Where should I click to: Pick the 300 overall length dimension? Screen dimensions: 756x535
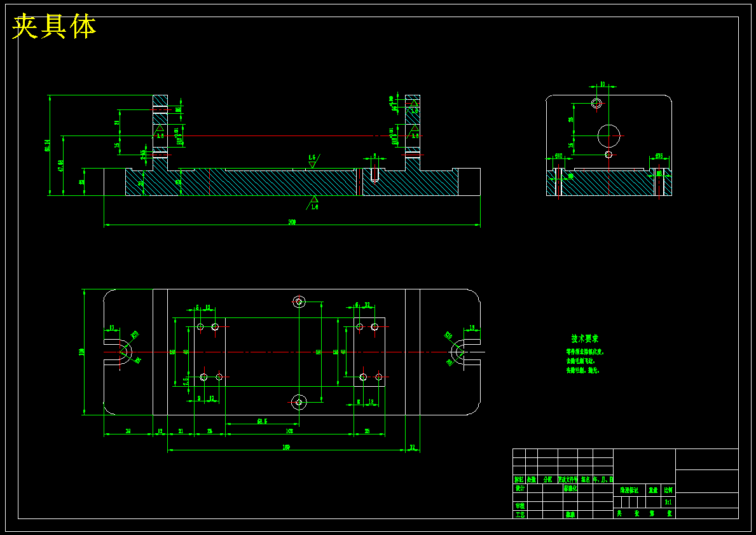[292, 222]
